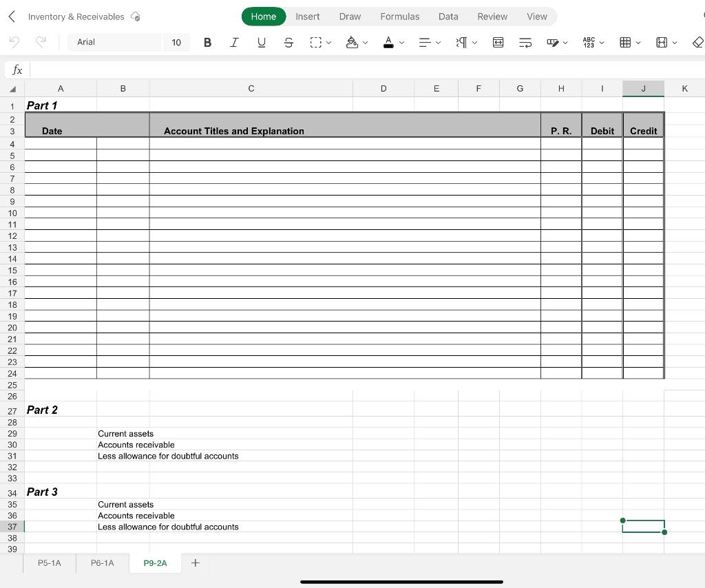Add a new sheet with the plus button

click(x=195, y=563)
